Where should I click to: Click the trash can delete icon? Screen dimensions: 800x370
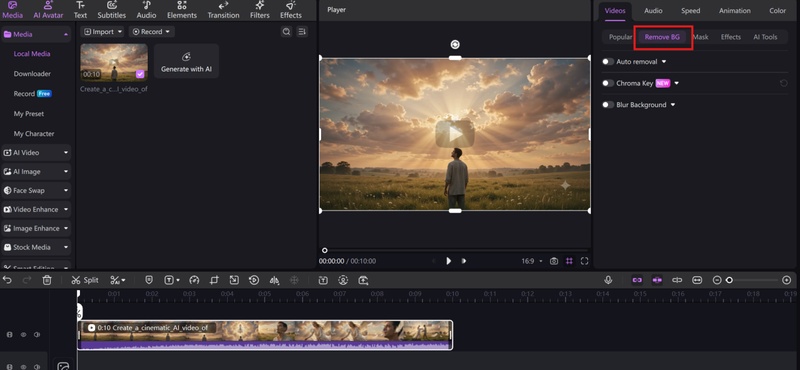coord(47,280)
